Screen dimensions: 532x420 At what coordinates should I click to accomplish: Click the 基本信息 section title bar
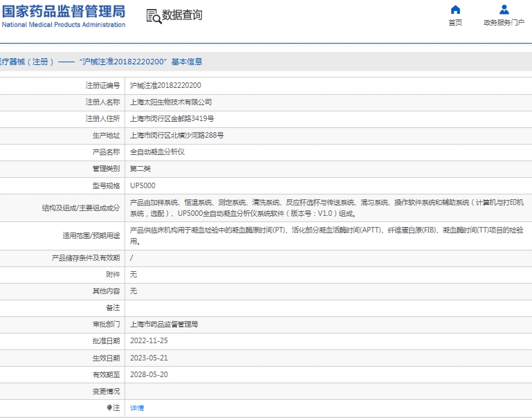pos(104,62)
